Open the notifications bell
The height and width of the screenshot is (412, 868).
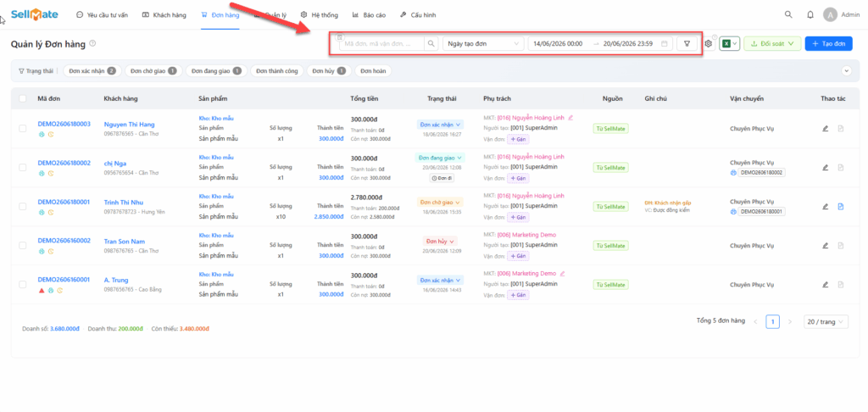tap(810, 15)
